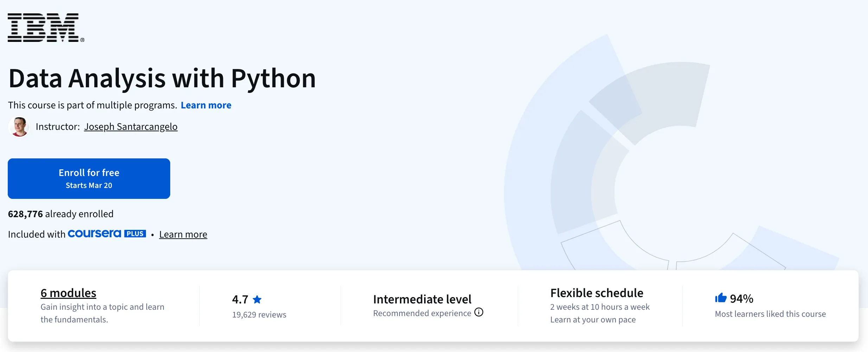This screenshot has height=352, width=868.
Task: Click the "628,776 already enrolled" count
Action: [60, 213]
